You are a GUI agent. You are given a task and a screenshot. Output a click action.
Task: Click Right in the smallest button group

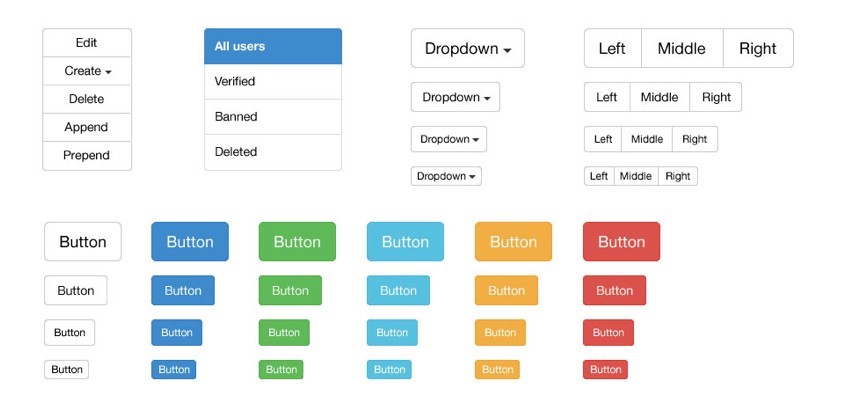pos(678,176)
